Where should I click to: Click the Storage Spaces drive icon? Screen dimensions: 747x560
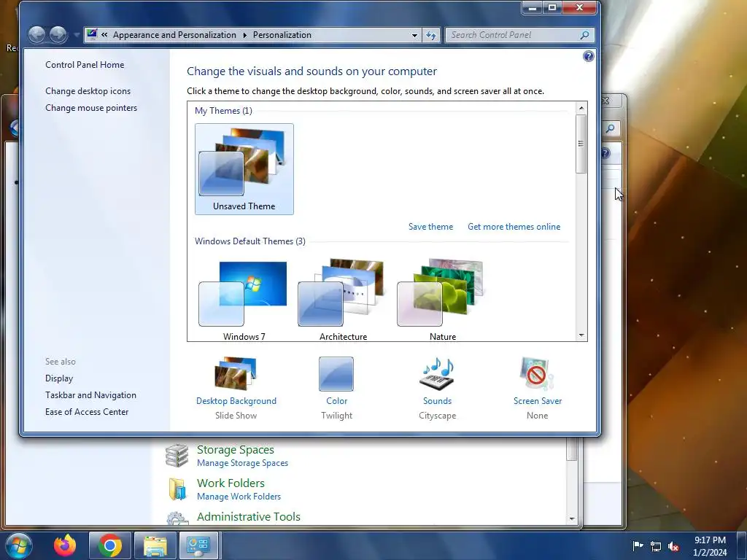pos(177,456)
